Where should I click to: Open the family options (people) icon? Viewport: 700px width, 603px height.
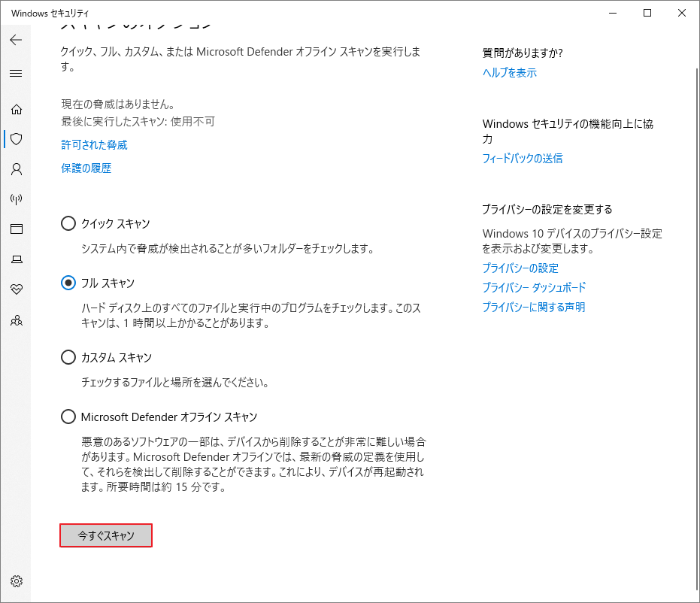click(x=17, y=320)
